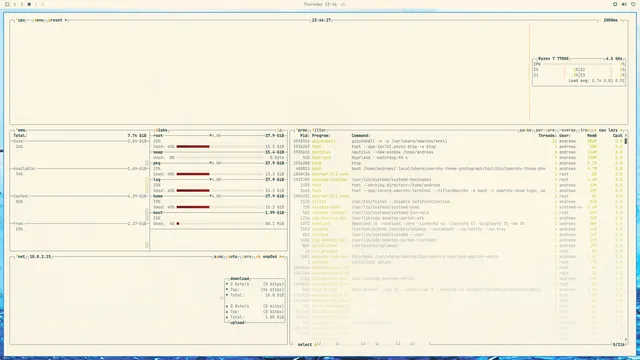Click the proc box label
This screenshot has width=640, height=360.
302,130
